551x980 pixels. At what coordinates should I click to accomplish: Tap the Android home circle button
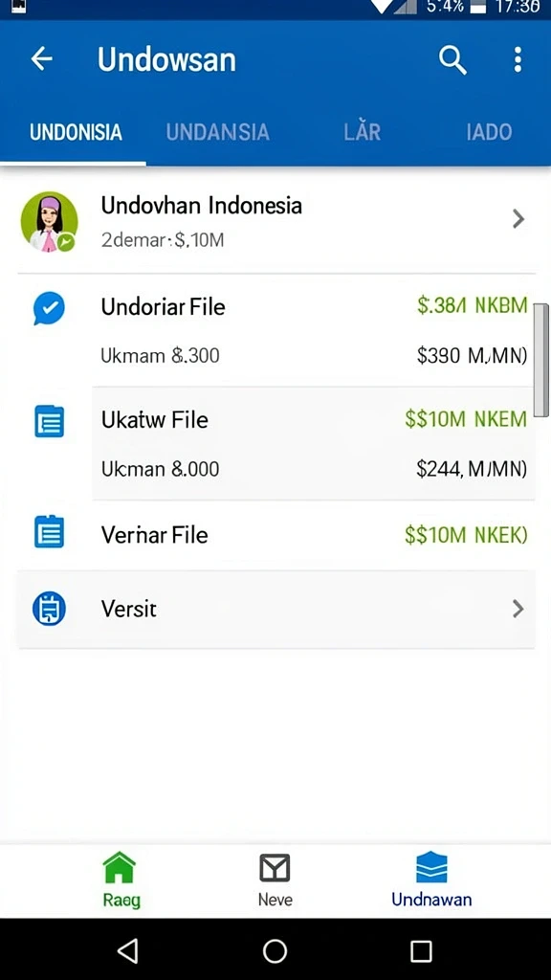tap(275, 950)
